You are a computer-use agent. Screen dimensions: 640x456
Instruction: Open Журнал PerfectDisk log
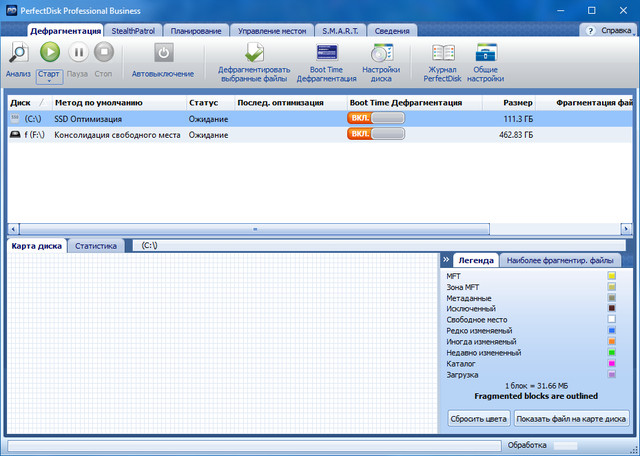pos(441,52)
